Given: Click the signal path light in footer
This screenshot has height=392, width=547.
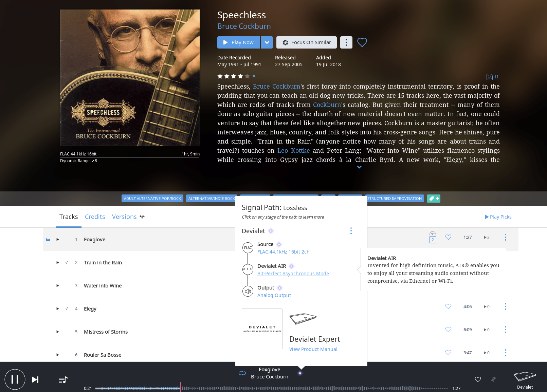Looking at the screenshot, I should pyautogui.click(x=300, y=373).
